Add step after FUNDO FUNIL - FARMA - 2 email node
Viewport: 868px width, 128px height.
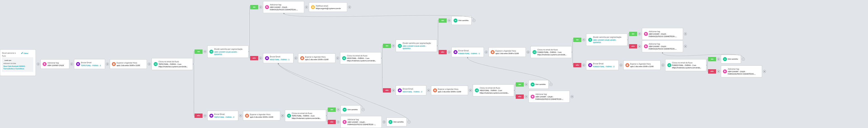[621, 65]
